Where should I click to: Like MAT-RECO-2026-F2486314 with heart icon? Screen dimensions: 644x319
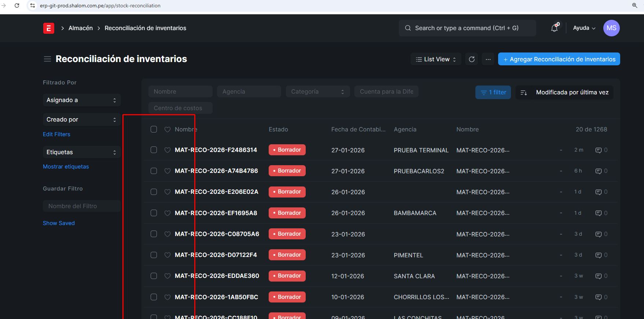(x=168, y=150)
